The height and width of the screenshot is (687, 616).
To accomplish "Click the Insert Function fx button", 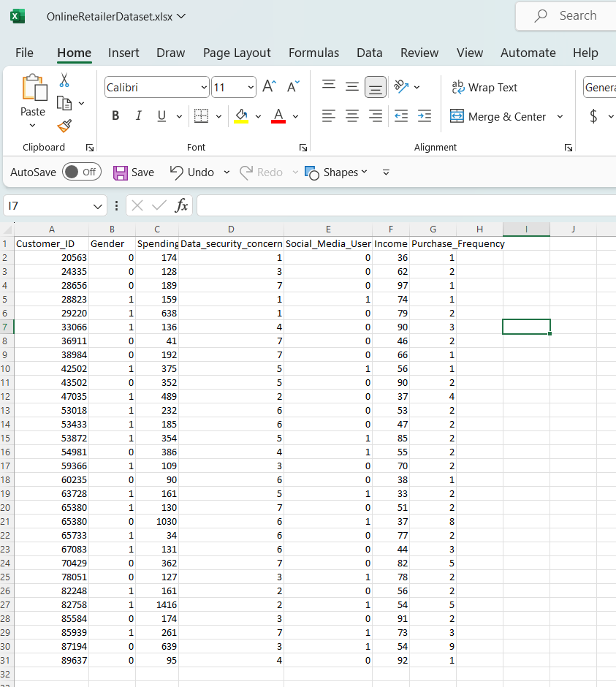I will tap(181, 205).
